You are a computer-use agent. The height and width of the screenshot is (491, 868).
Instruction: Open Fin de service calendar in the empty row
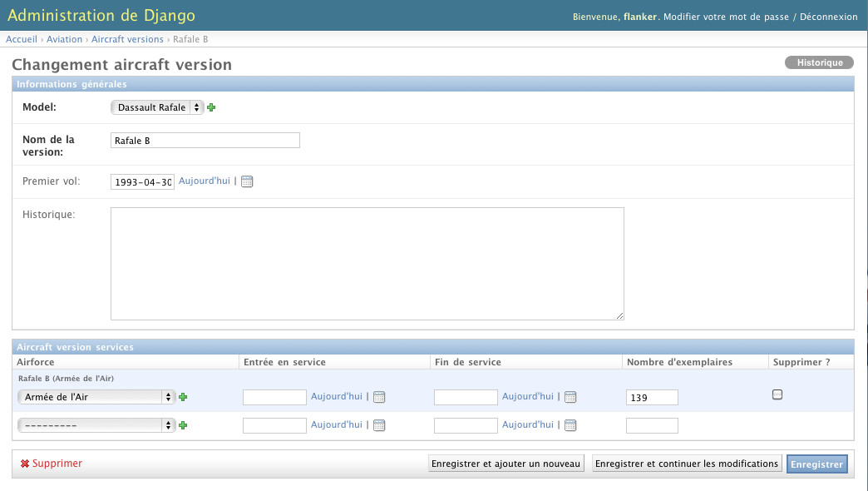coord(570,425)
